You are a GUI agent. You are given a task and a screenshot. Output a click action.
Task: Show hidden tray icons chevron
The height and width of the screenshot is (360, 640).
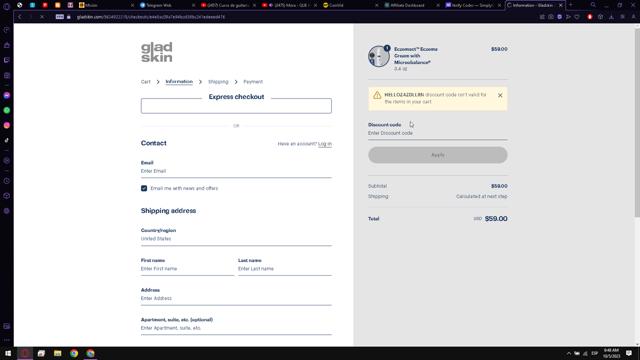coord(569,353)
